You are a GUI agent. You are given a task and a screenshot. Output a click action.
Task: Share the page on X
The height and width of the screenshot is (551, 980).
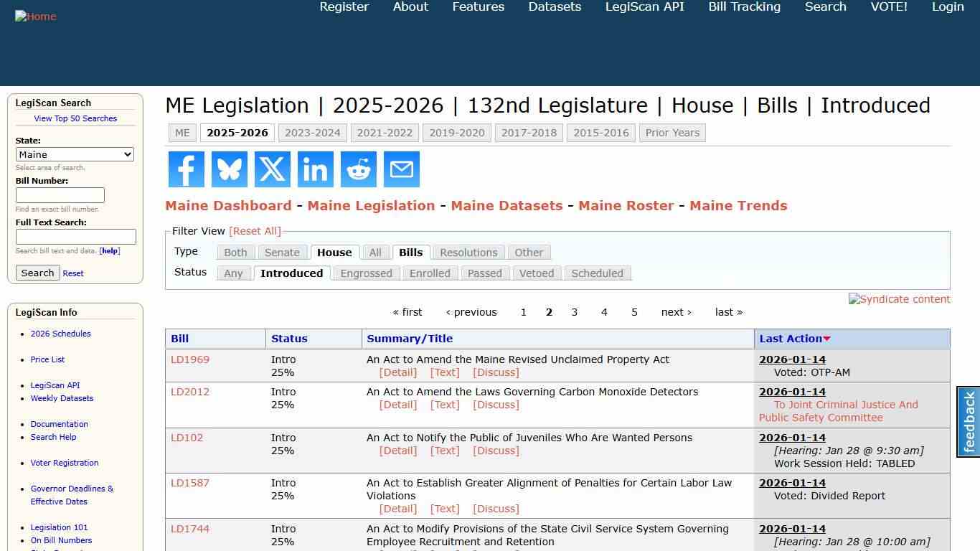(272, 169)
